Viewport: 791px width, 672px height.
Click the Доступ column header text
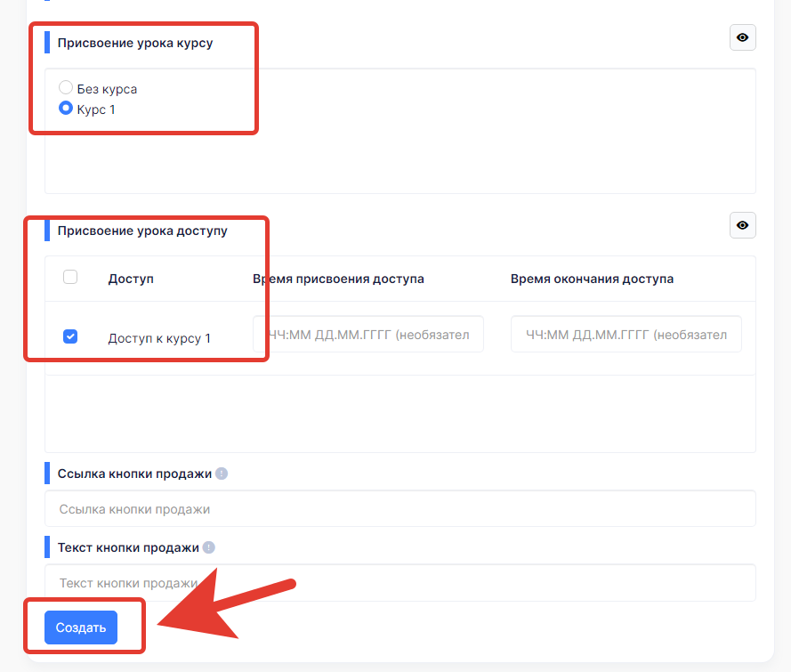click(131, 279)
